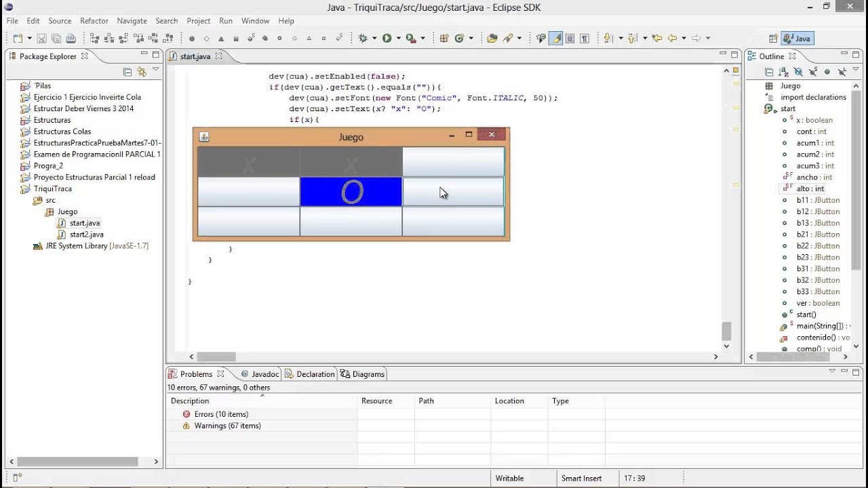Open the Debug launch dropdown arrow

pyautogui.click(x=374, y=39)
